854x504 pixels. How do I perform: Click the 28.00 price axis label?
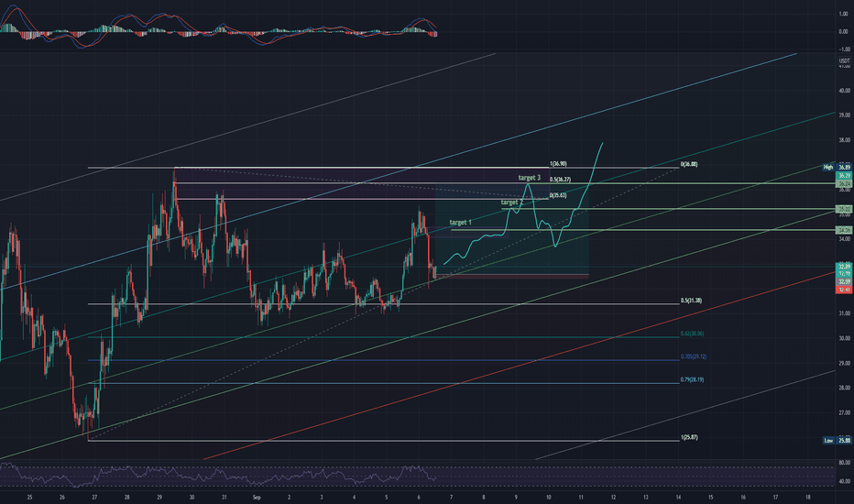point(844,388)
